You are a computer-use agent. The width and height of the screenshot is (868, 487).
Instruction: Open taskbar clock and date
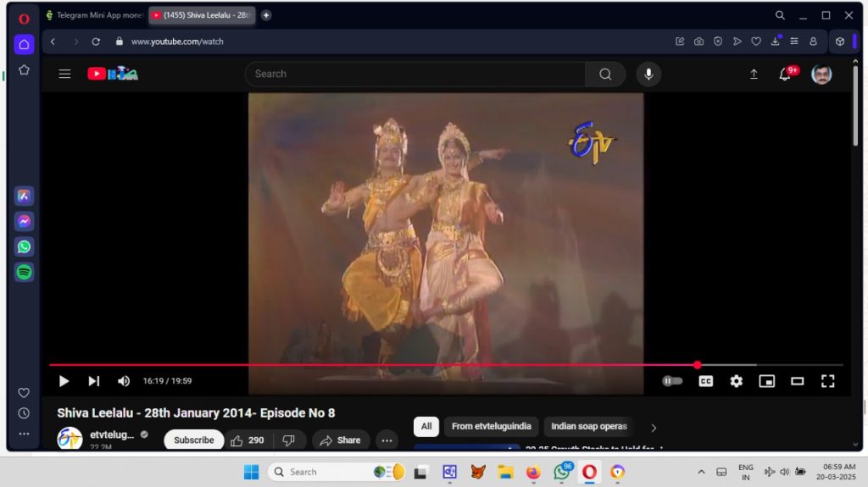(836, 472)
